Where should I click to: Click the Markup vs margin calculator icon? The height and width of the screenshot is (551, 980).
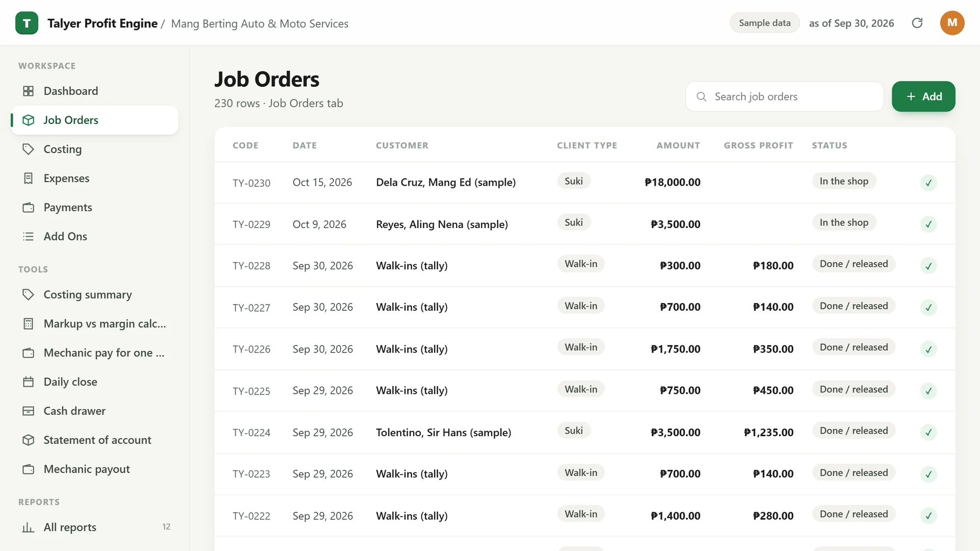click(x=29, y=323)
